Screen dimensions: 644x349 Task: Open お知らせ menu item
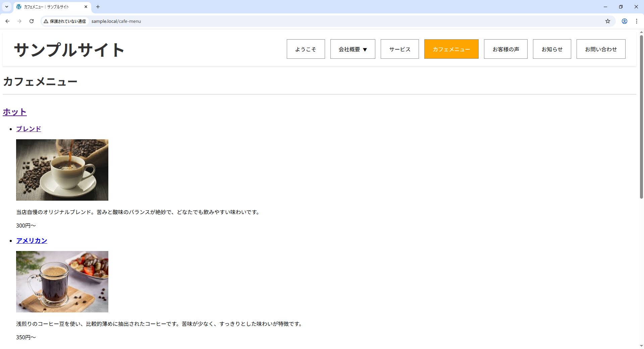pyautogui.click(x=552, y=49)
